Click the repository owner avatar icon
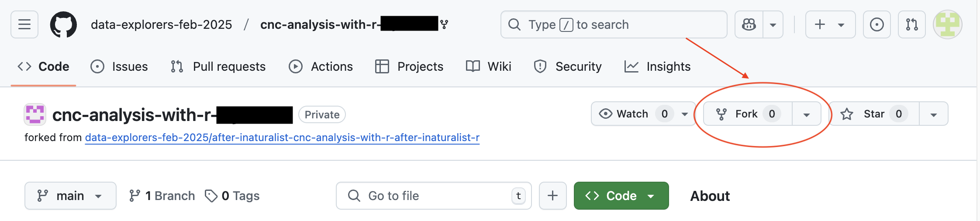 [35, 114]
